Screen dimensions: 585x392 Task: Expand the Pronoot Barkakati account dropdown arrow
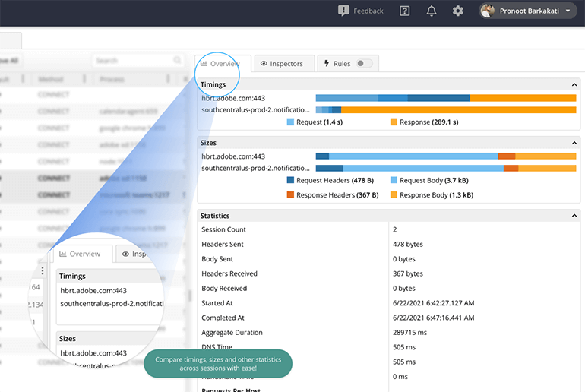568,11
